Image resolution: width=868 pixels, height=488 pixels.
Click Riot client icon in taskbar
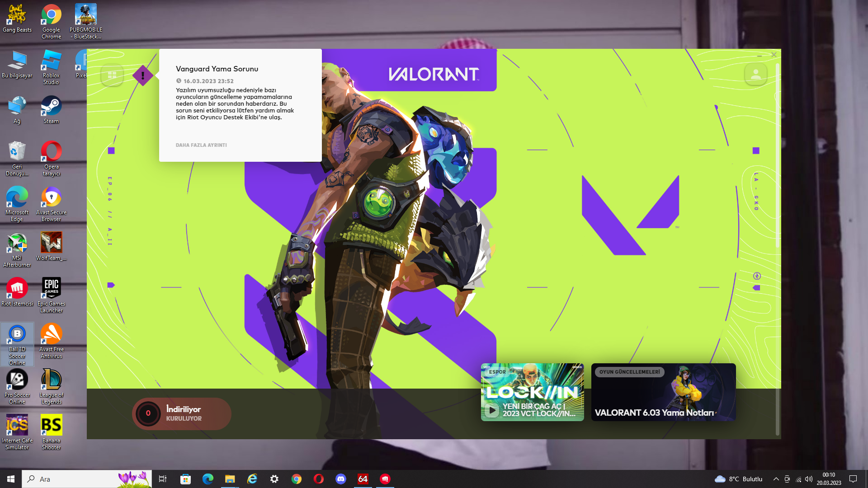(x=385, y=479)
